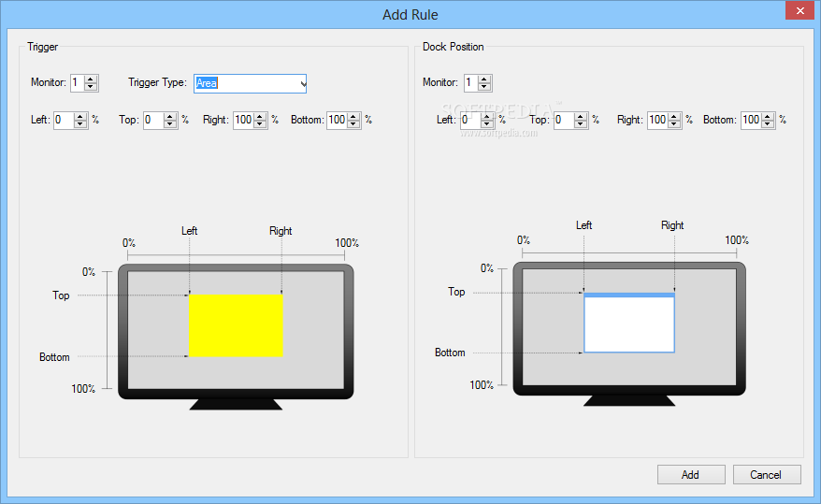Click the Dock Position Bottom value field
Image resolution: width=821 pixels, height=504 pixels.
(x=752, y=121)
